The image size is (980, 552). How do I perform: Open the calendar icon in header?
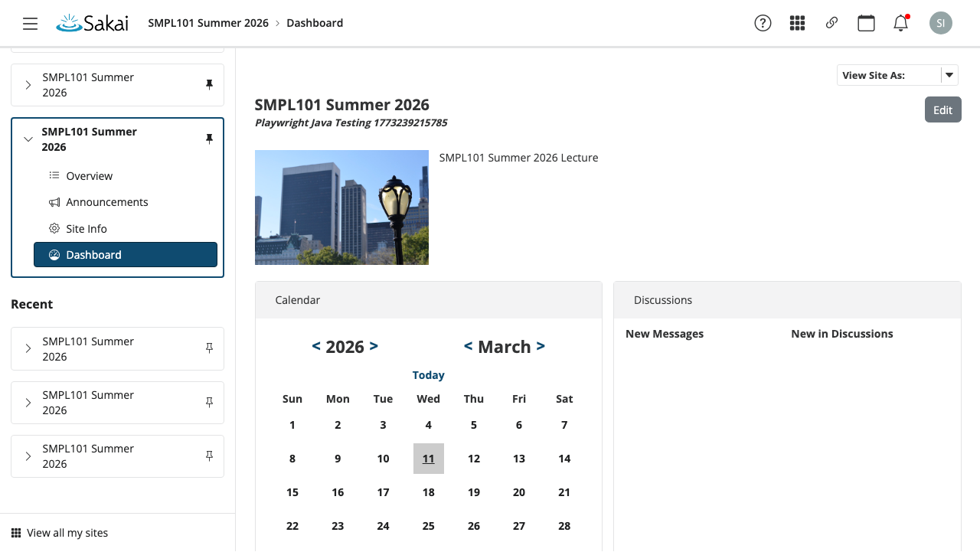[866, 23]
